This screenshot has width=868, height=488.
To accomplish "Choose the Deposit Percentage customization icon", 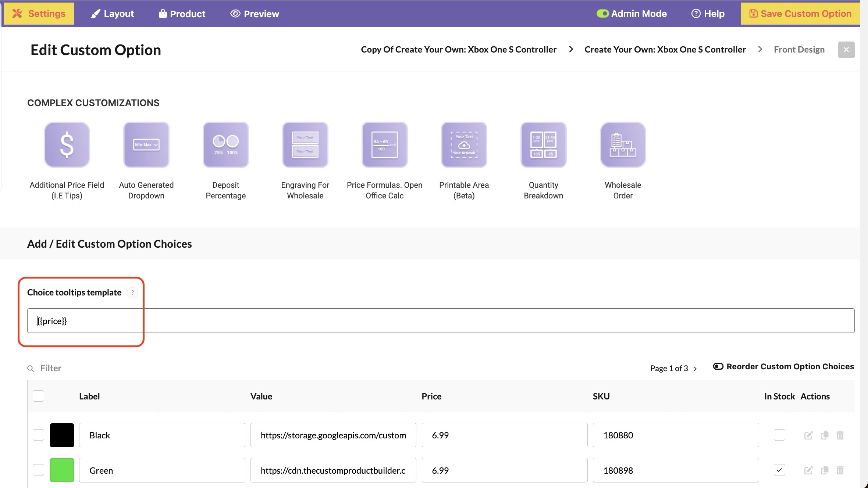I will [226, 145].
